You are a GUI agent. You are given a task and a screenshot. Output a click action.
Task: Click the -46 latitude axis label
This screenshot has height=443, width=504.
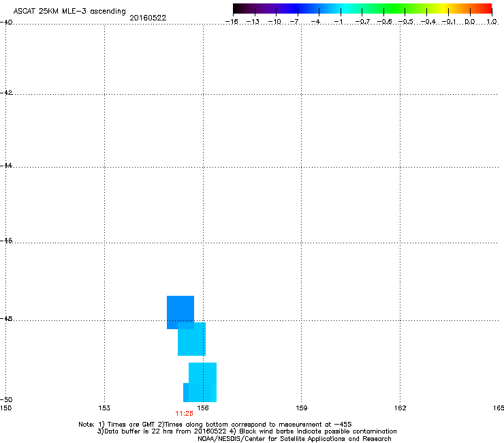click(6, 241)
